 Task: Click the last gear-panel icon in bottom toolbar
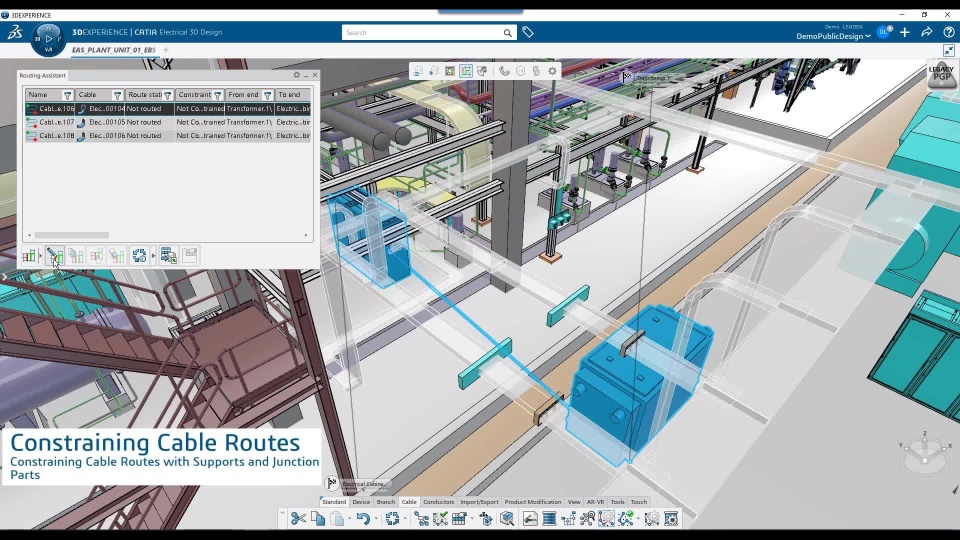(671, 519)
